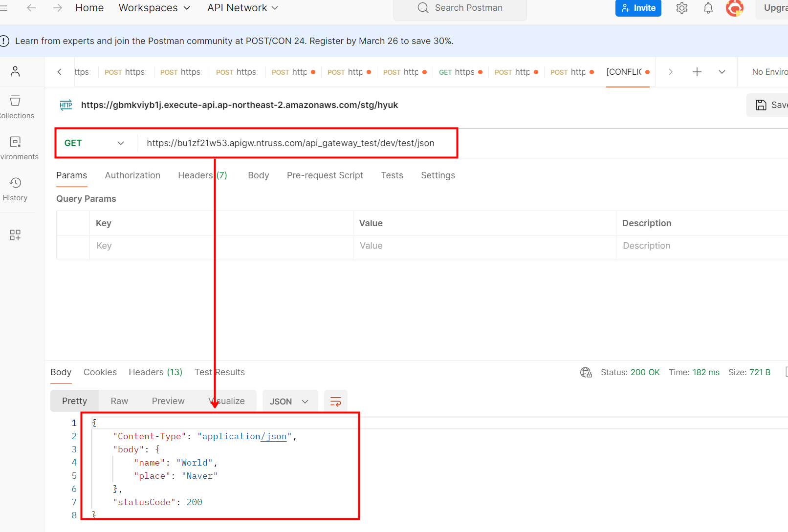
Task: Select the response Body tab
Action: pos(61,372)
